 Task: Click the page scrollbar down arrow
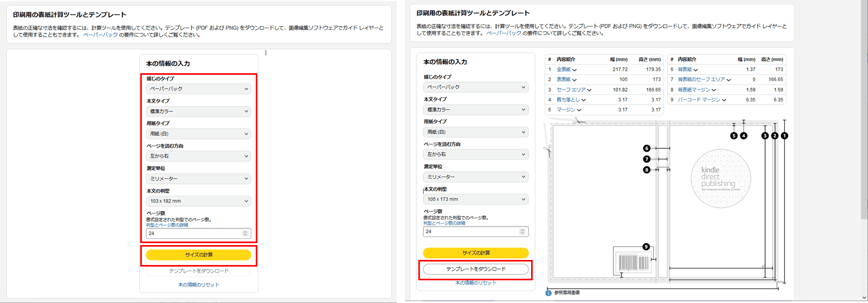pyautogui.click(x=864, y=298)
